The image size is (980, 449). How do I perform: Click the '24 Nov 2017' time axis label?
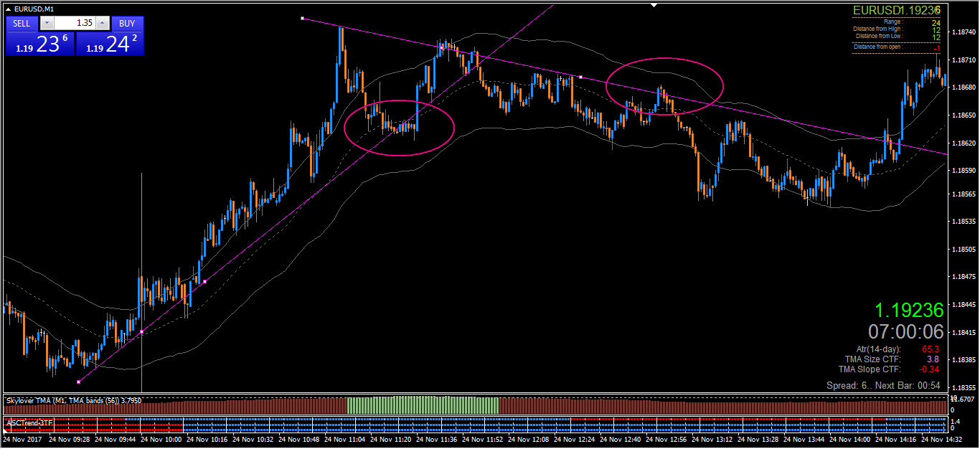pos(22,439)
